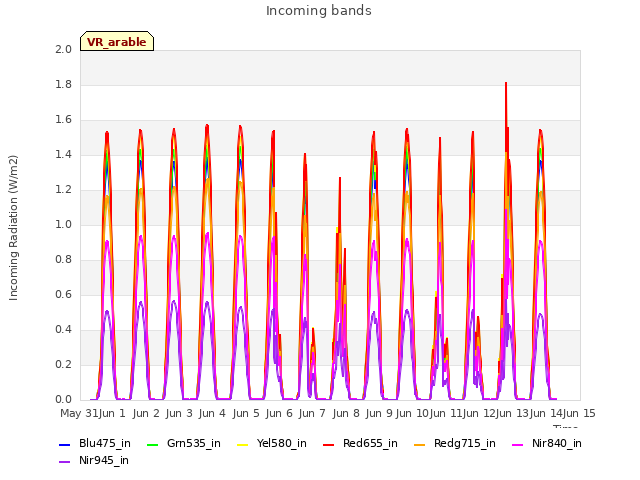This screenshot has width=640, height=480.
Task: Click the 0.4 y-axis tick label
Action: click(x=63, y=330)
